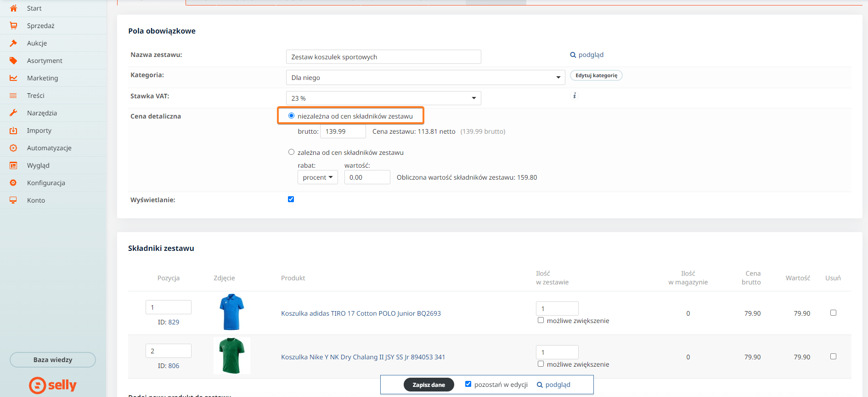Click the Start home icon in sidebar

point(13,8)
